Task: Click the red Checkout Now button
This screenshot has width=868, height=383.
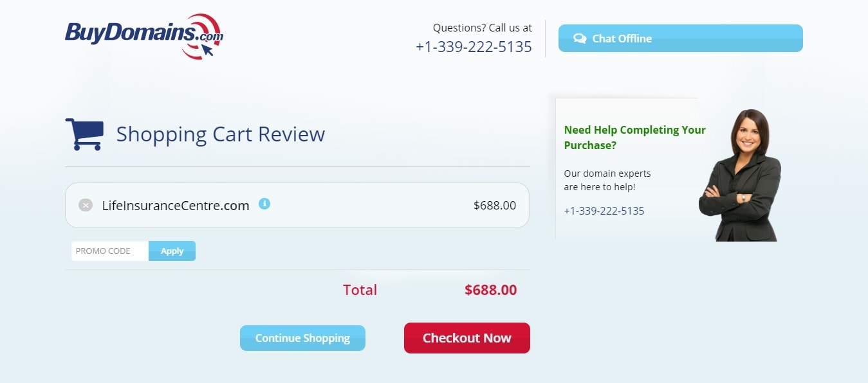Action: coord(467,338)
